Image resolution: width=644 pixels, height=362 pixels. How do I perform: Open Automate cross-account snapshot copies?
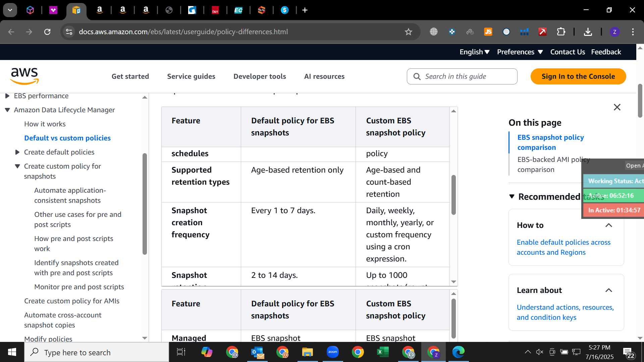[63, 320]
